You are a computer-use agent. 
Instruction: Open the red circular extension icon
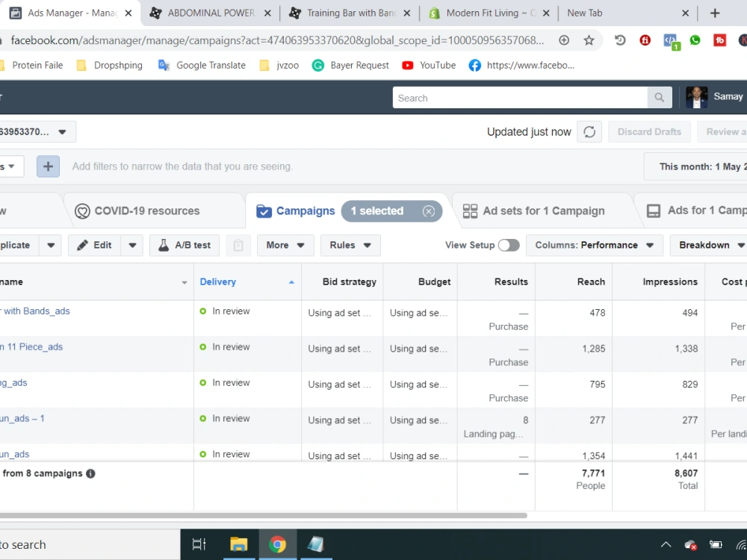(645, 40)
